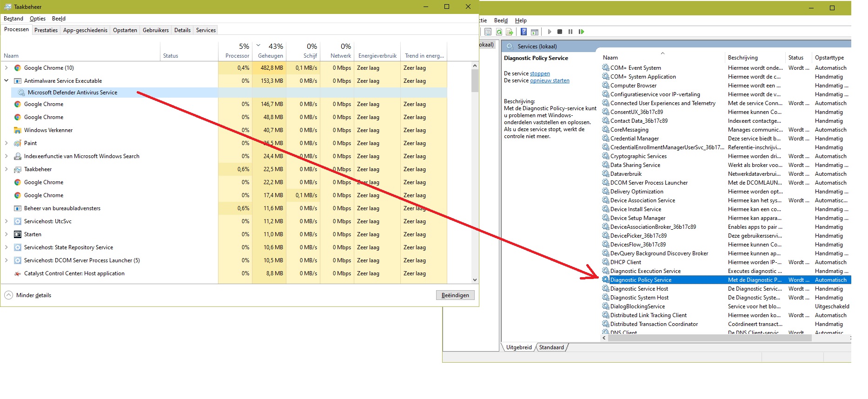The image size is (868, 399).
Task: Click the Taakbeheer title bar app icon
Action: (x=8, y=7)
